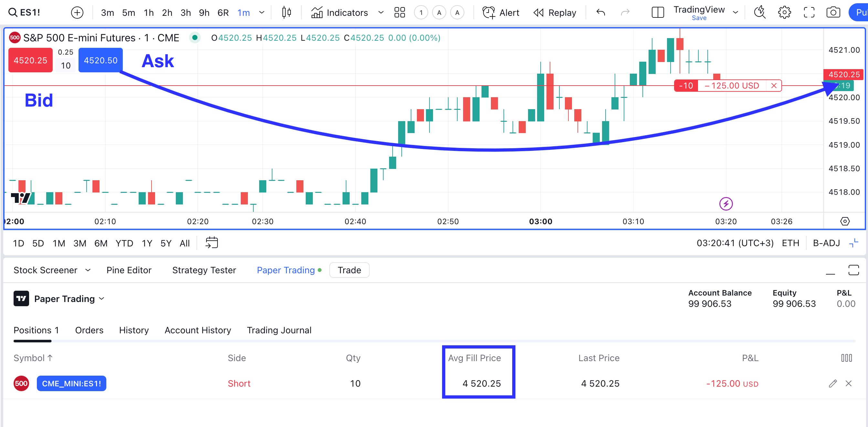Click the red 4520.25 sell button
Screen dimensions: 868x427
click(x=30, y=60)
